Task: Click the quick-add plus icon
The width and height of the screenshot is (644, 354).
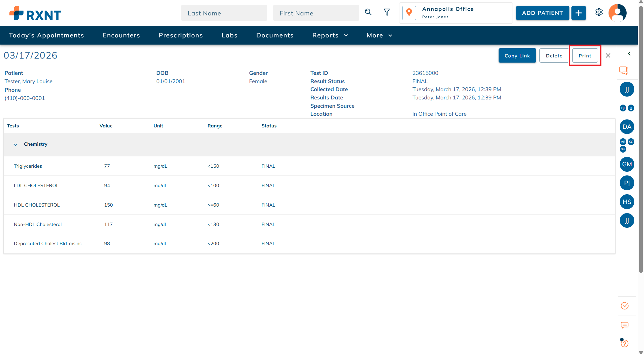Action: [579, 13]
